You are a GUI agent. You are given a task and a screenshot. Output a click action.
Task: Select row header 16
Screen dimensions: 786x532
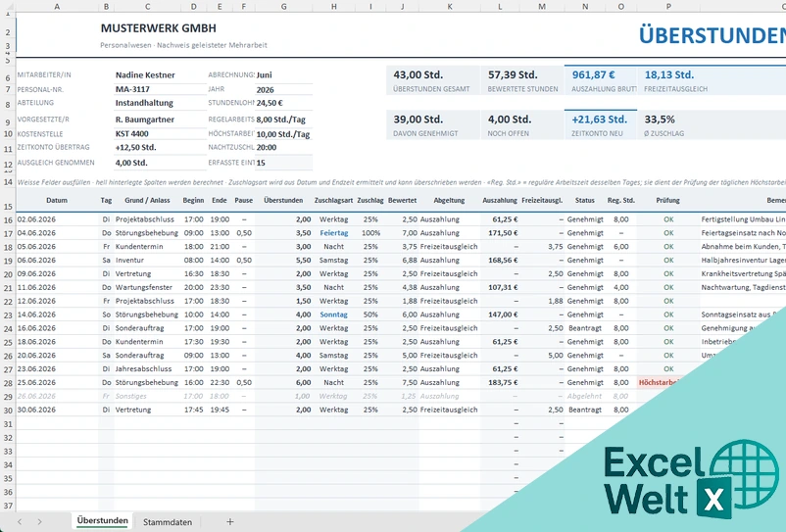tap(8, 219)
